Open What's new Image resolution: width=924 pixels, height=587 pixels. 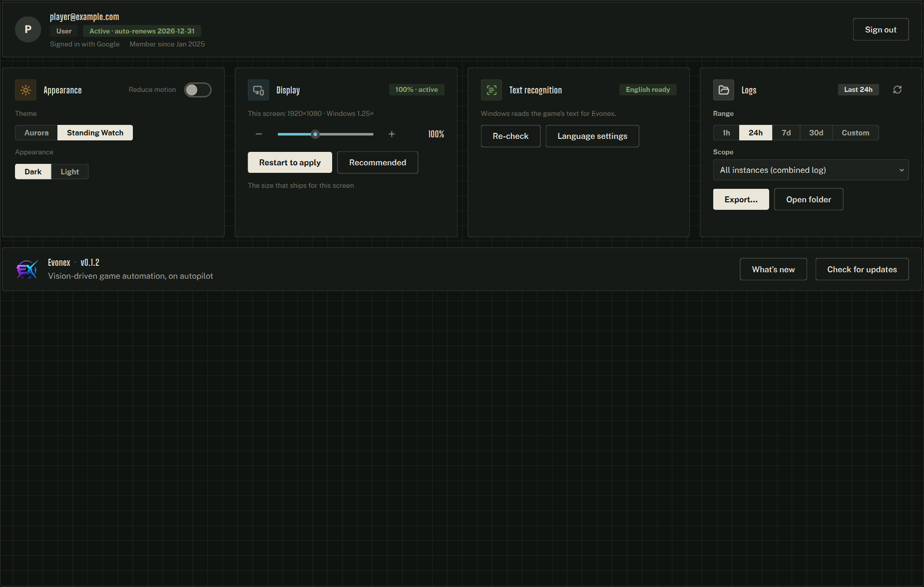[x=773, y=269]
